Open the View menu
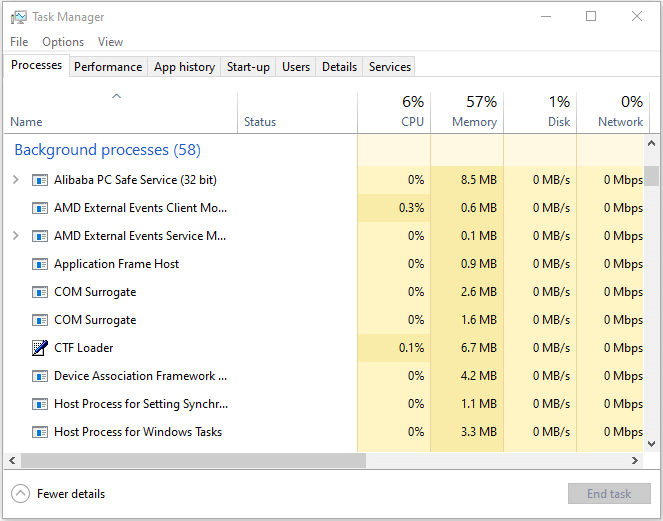 [110, 42]
